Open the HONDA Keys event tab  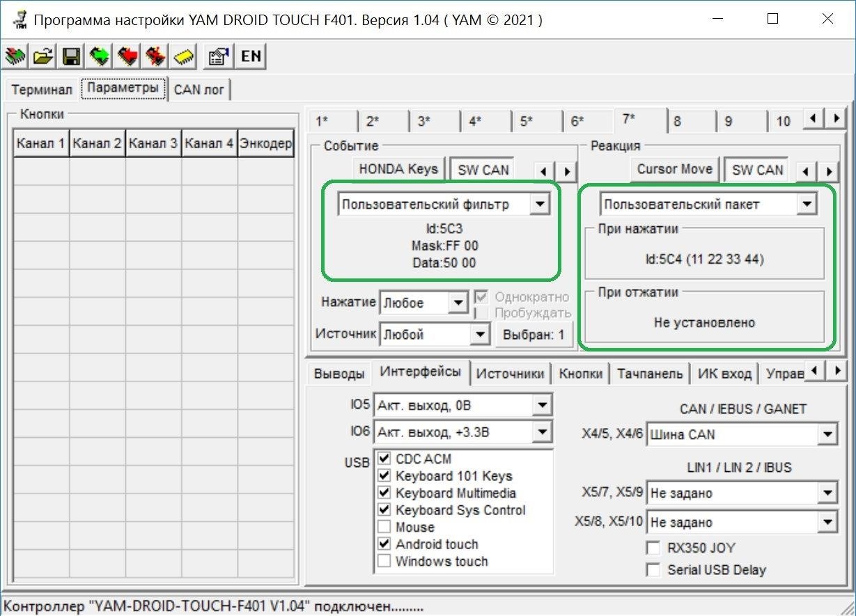(399, 169)
